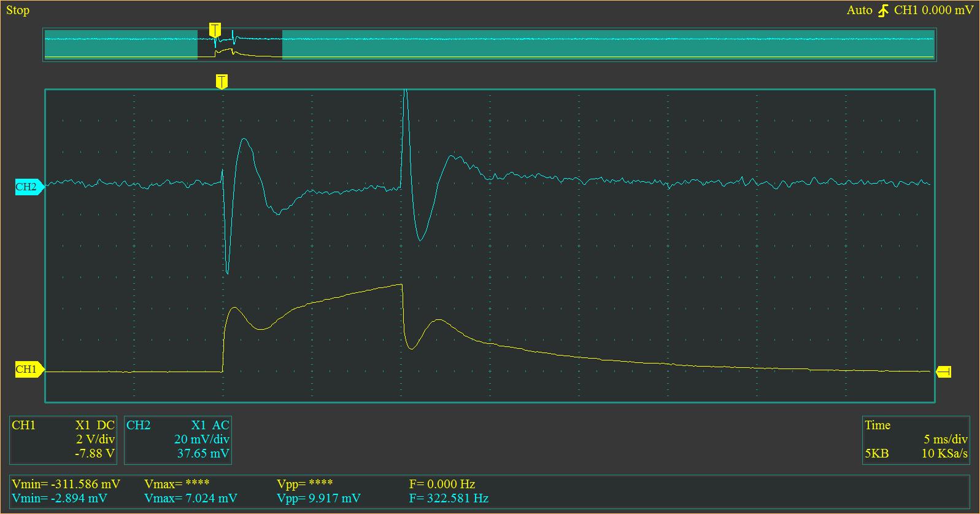Click the Vmax **** measurement for CH1

point(177,484)
